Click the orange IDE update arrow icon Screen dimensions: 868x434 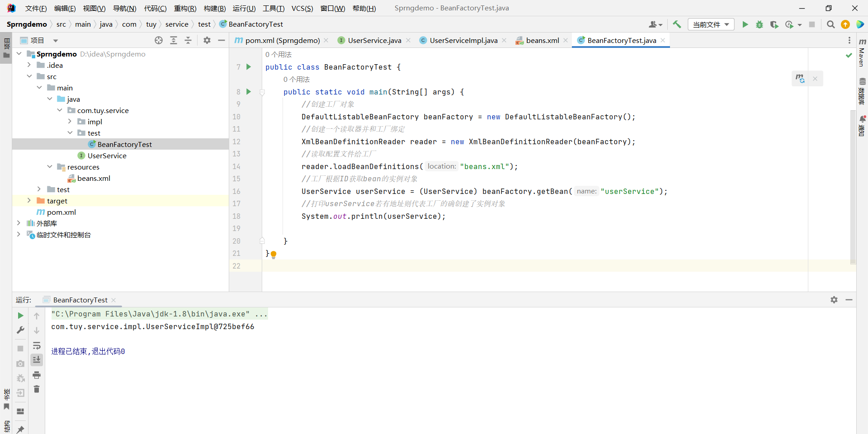point(845,24)
